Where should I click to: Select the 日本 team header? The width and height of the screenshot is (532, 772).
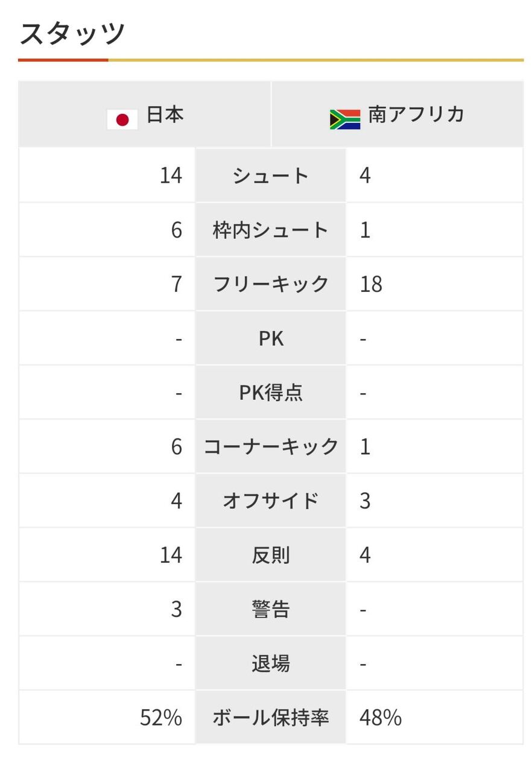pyautogui.click(x=165, y=115)
